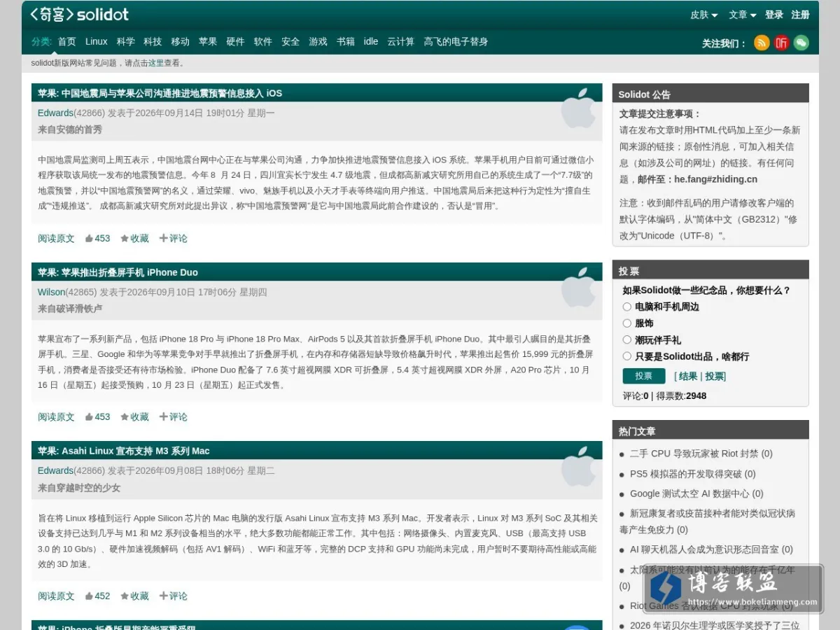
Task: Click Apple logo on Asahi Linux article
Action: tap(579, 465)
